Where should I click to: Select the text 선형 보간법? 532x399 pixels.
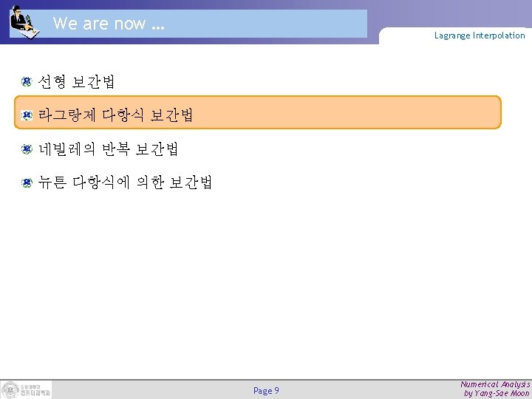click(76, 81)
